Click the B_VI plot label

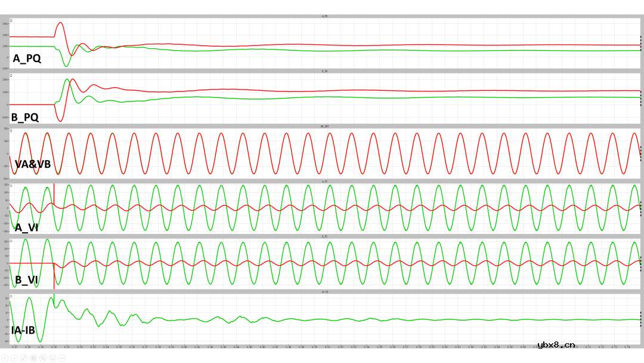point(26,280)
